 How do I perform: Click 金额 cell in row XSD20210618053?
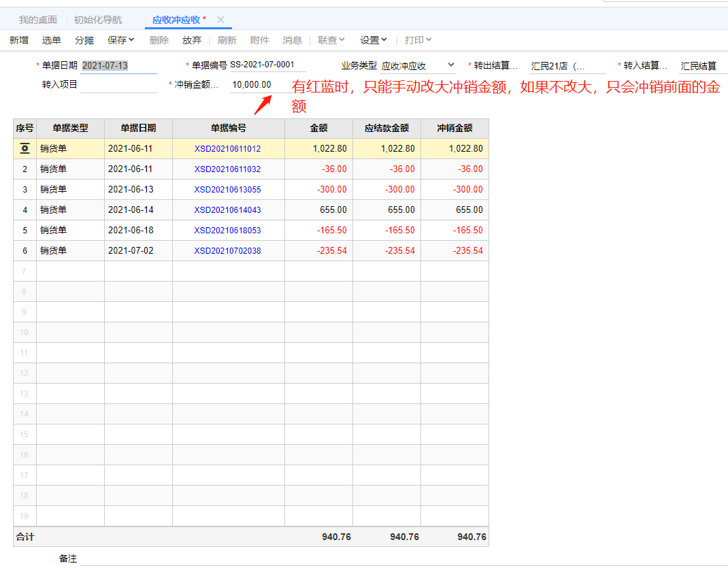tap(319, 231)
